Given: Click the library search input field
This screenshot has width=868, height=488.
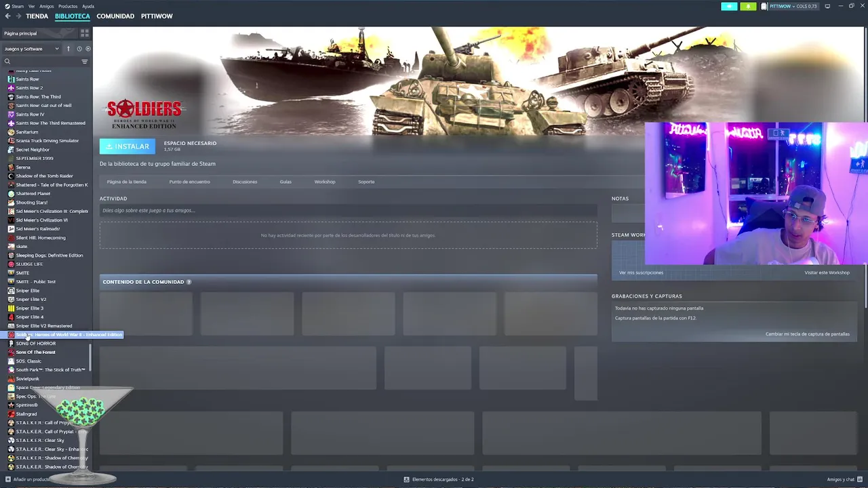Looking at the screenshot, I should click(45, 62).
